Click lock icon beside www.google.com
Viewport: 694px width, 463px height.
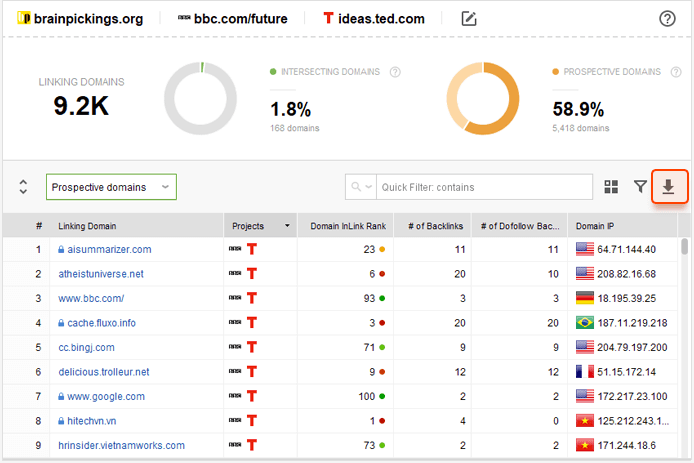click(x=61, y=397)
